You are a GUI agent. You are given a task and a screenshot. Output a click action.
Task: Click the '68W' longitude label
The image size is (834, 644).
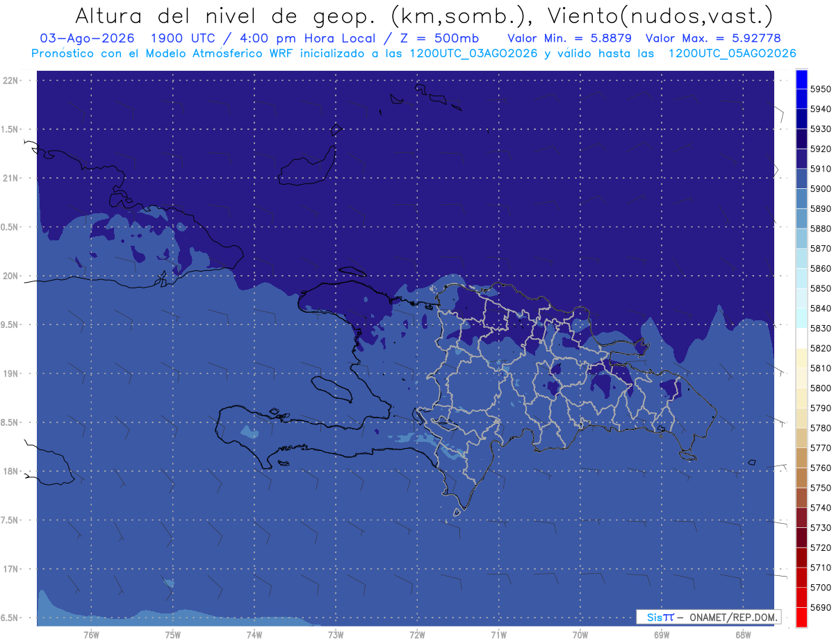pyautogui.click(x=743, y=634)
